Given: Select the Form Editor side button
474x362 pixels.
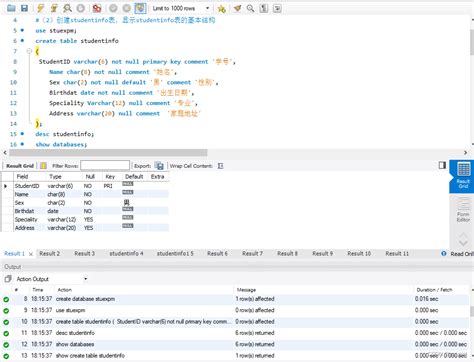Looking at the screenshot, I should click(463, 210).
